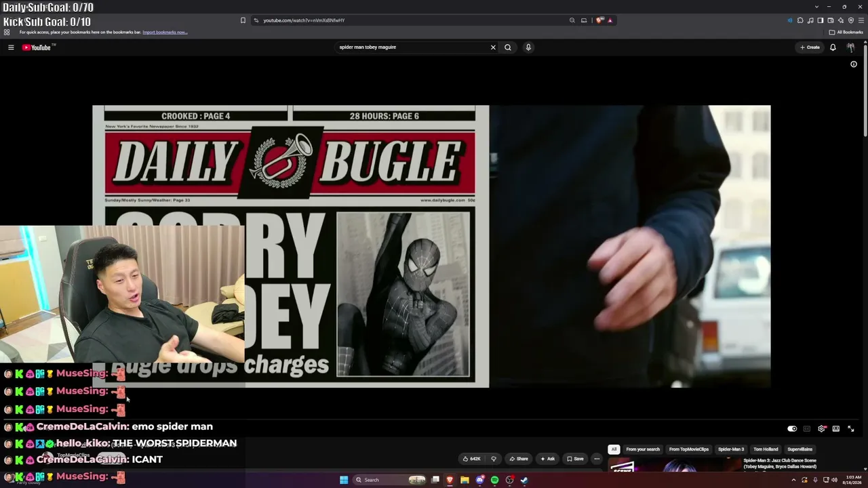This screenshot has width=868, height=488.
Task: Open File Explorer from the taskbar
Action: [x=465, y=480]
